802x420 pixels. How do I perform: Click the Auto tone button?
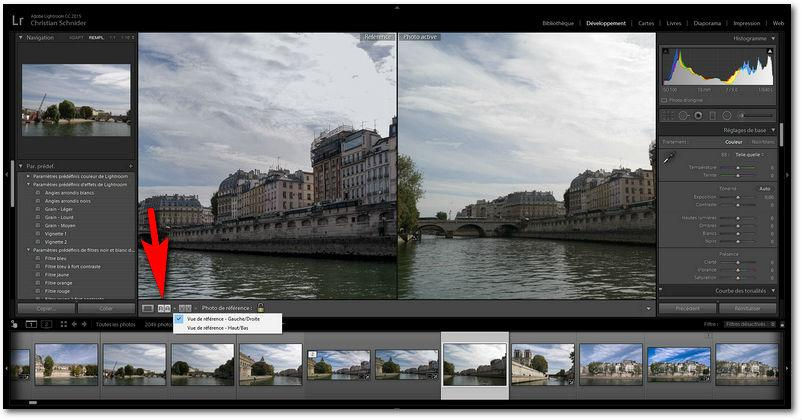coord(764,189)
